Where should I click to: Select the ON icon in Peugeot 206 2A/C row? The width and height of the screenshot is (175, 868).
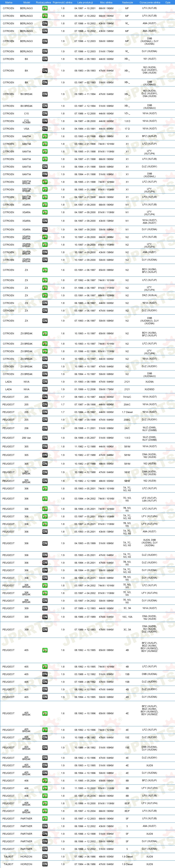(x=45, y=429)
